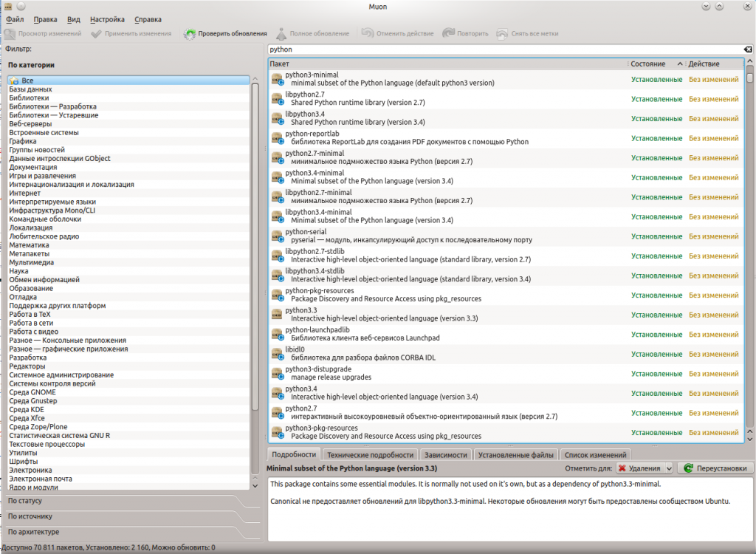Click the Снять все метки icon

pos(502,34)
